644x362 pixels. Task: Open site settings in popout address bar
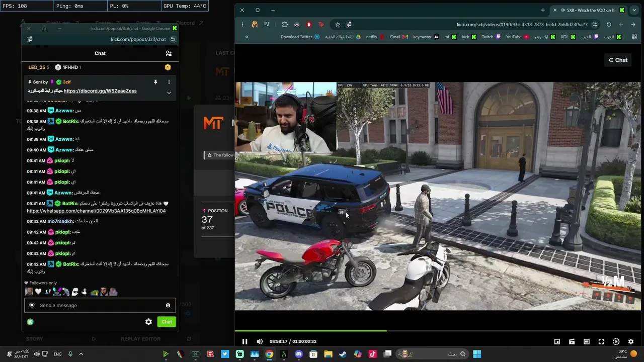pyautogui.click(x=173, y=39)
